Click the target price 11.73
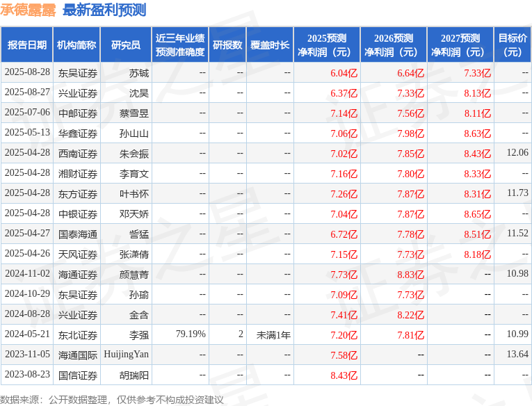The width and height of the screenshot is (532, 406). (517, 193)
